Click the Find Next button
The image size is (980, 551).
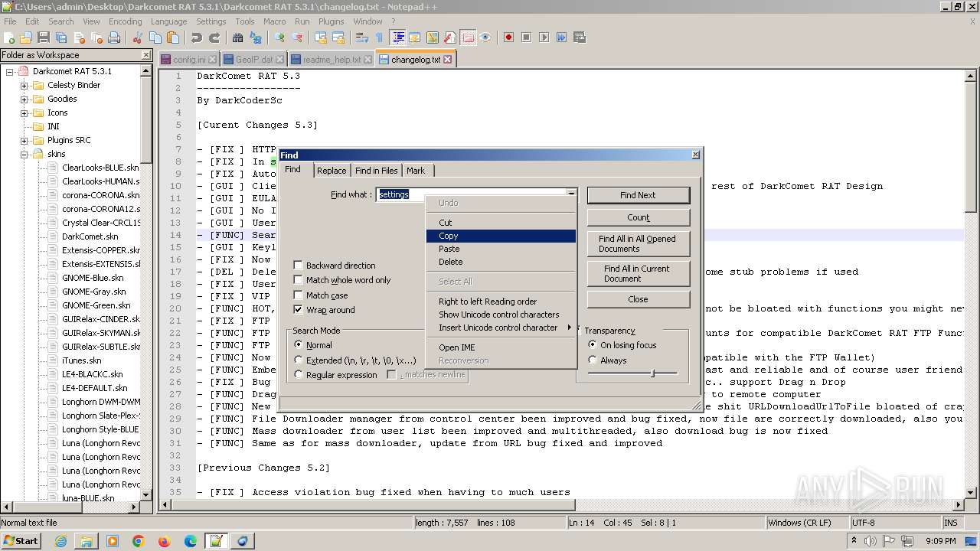click(638, 195)
